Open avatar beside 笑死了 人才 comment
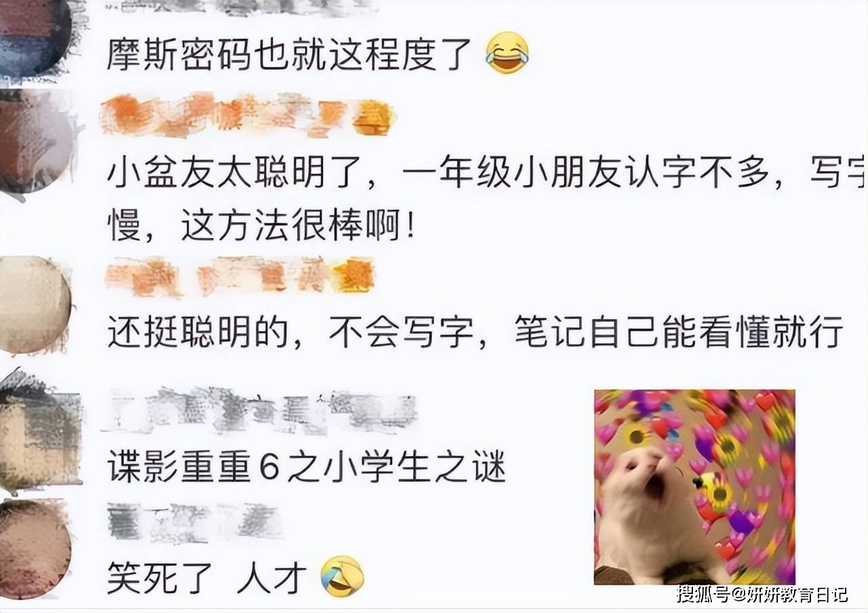Image resolution: width=868 pixels, height=613 pixels. tap(35, 549)
